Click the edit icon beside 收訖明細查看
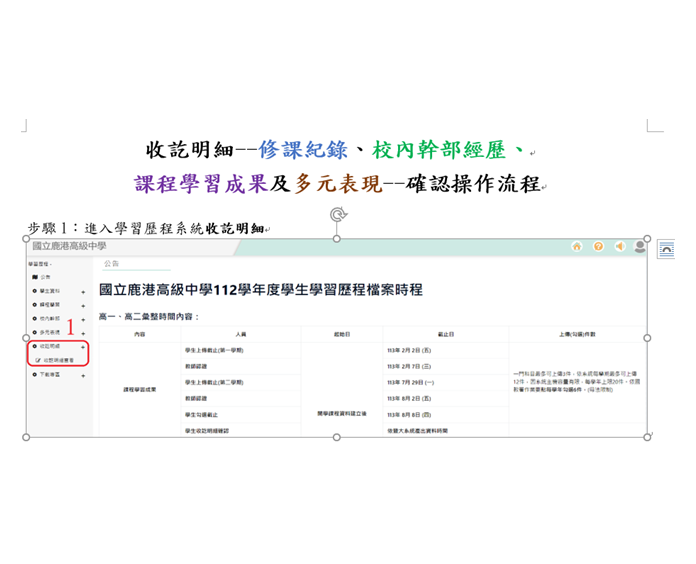 (38, 360)
